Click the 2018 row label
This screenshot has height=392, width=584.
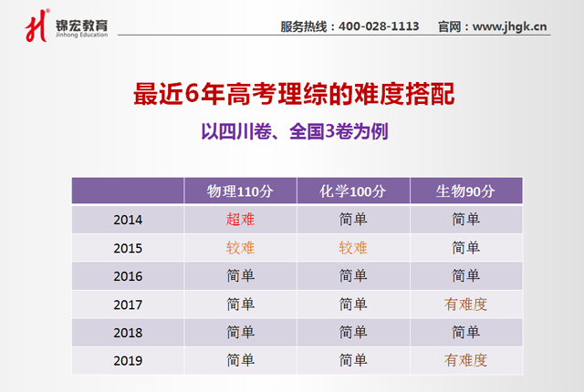click(x=129, y=333)
